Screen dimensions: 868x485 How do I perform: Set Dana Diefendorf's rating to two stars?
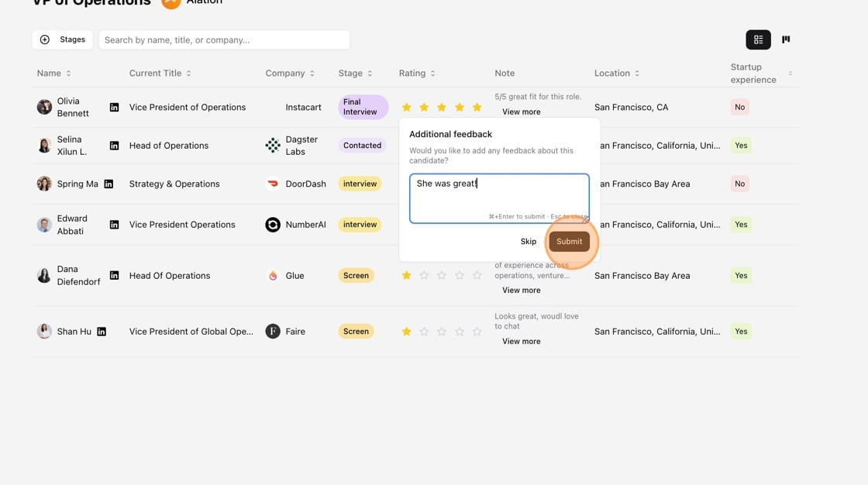424,275
